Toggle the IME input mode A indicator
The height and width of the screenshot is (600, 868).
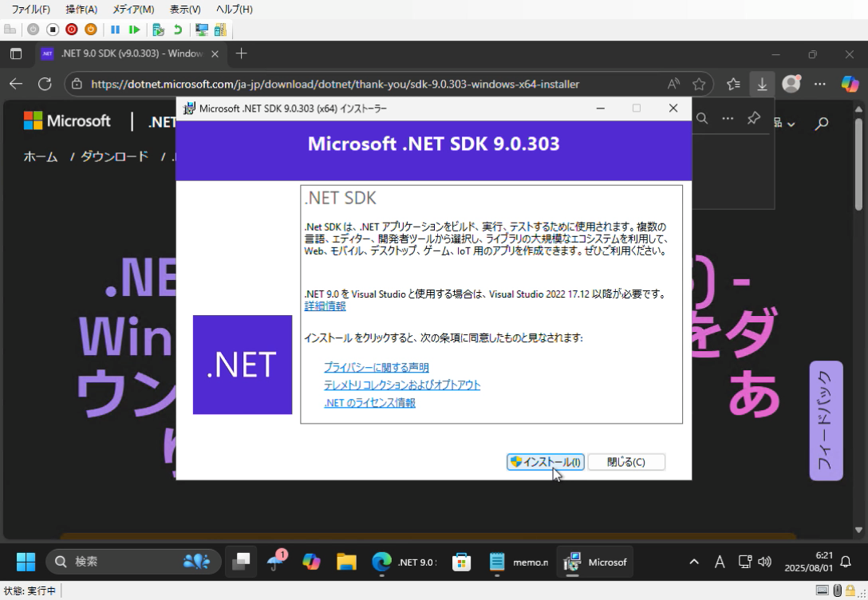pyautogui.click(x=720, y=562)
